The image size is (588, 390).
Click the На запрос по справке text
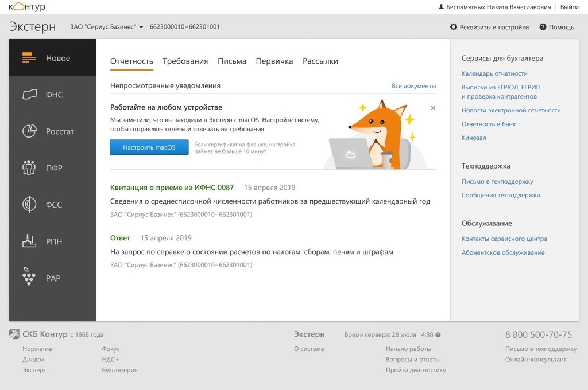[x=252, y=252]
